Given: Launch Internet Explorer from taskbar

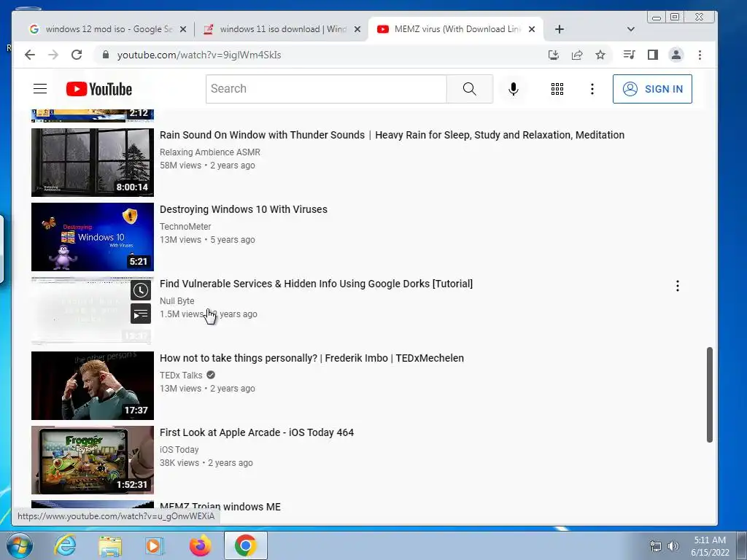Looking at the screenshot, I should (x=65, y=545).
